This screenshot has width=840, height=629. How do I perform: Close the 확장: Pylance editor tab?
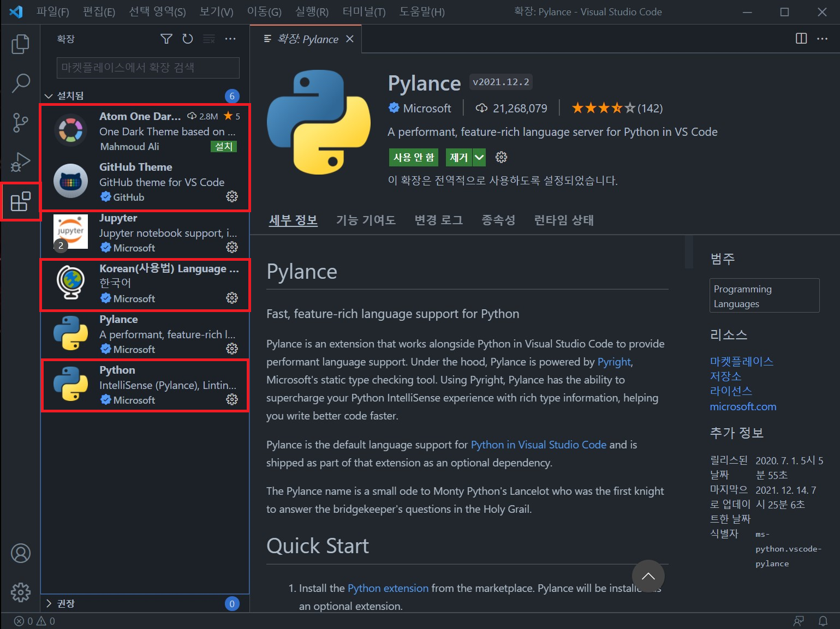350,39
